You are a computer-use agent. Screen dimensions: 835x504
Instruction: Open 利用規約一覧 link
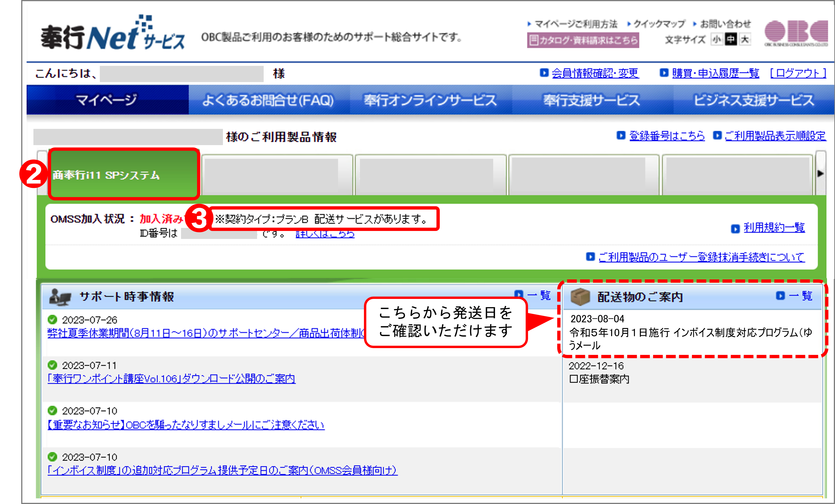(774, 227)
